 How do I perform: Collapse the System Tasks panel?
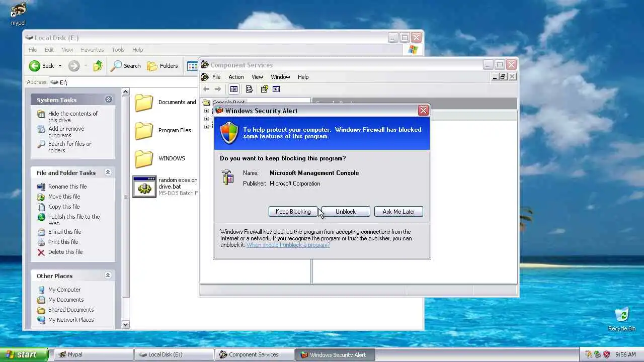click(x=108, y=100)
